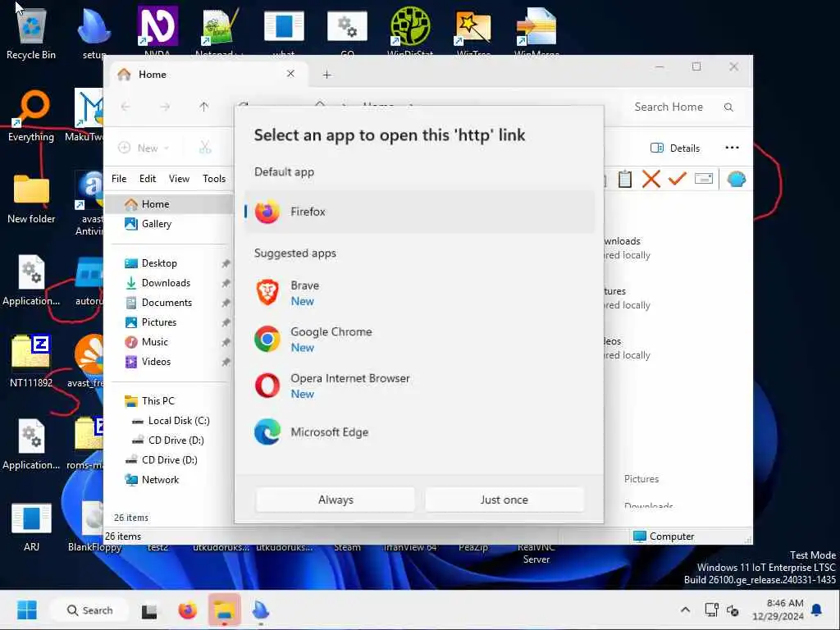Click taskbar Search box
840x630 pixels.
89,610
